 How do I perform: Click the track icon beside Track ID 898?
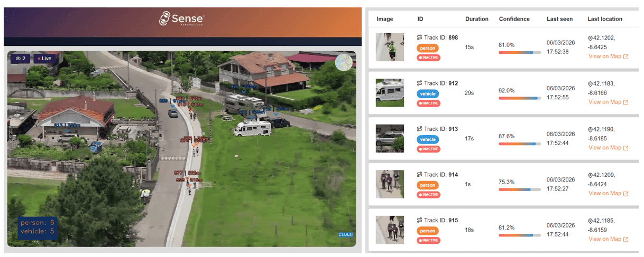pyautogui.click(x=420, y=37)
